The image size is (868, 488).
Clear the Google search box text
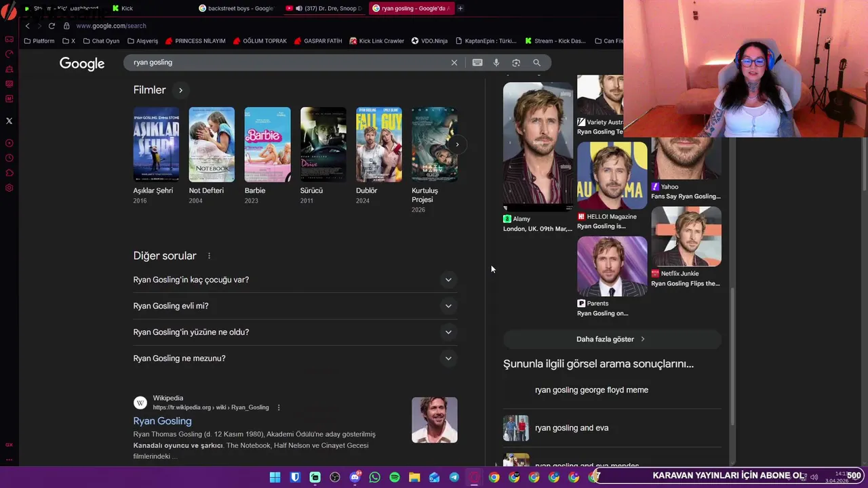(454, 62)
